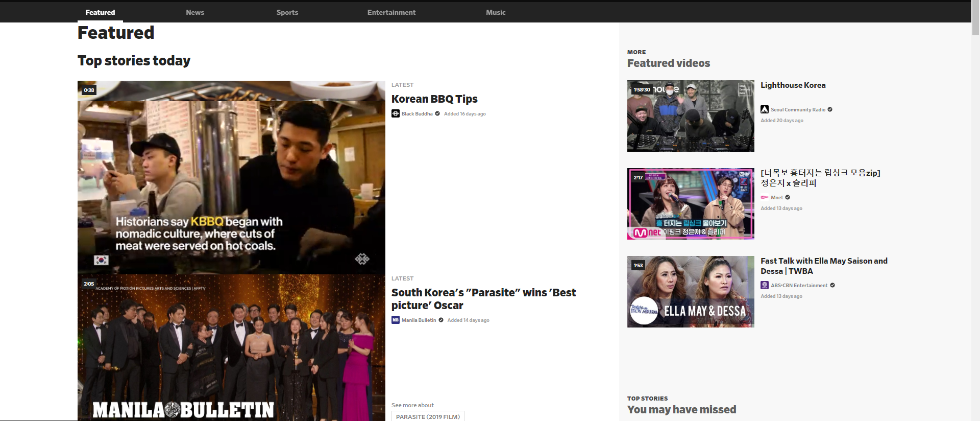This screenshot has width=980, height=421.
Task: Play the Parasite Oscar win video thumbnail
Action: pos(231,347)
